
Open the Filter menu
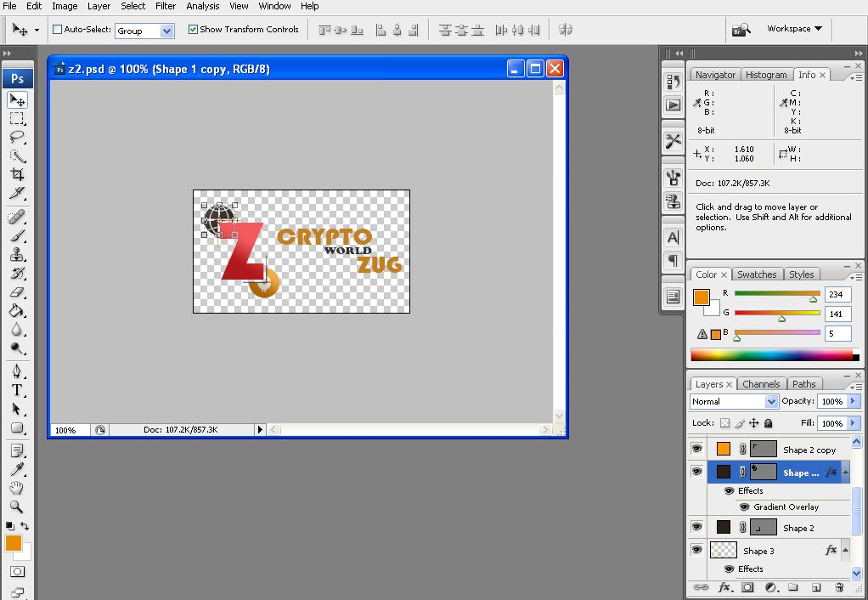[x=166, y=6]
